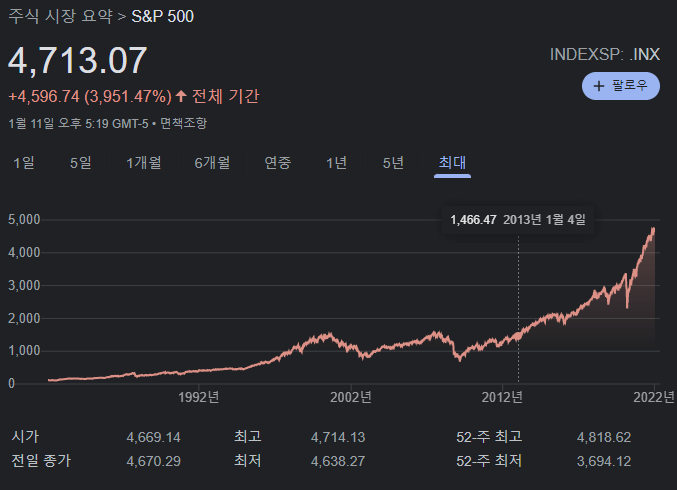Click the plus icon in follow button
The height and width of the screenshot is (490, 677).
[598, 86]
